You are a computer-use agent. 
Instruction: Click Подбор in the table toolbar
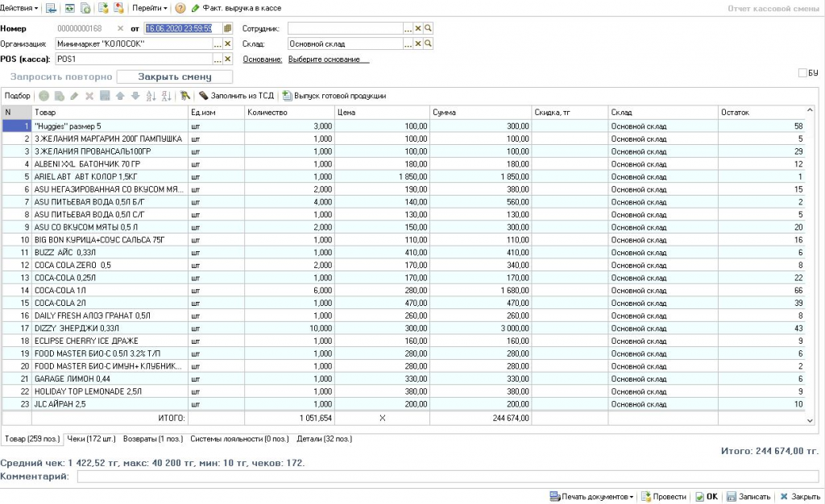(18, 96)
